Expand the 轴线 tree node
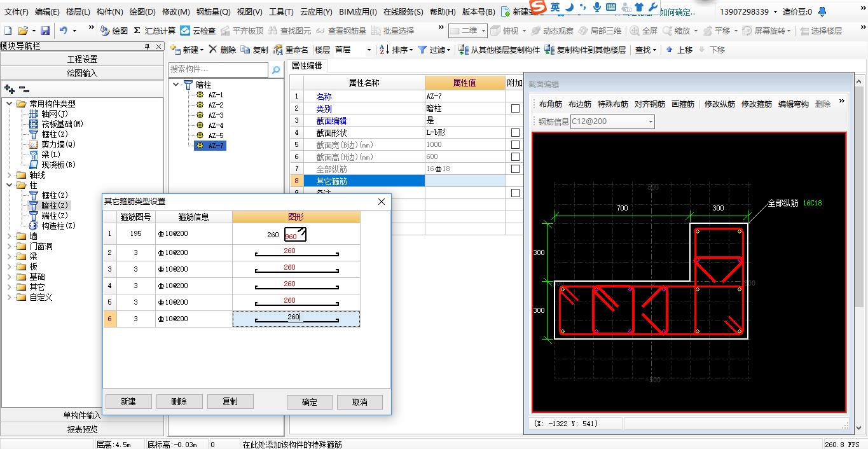 tap(9, 175)
